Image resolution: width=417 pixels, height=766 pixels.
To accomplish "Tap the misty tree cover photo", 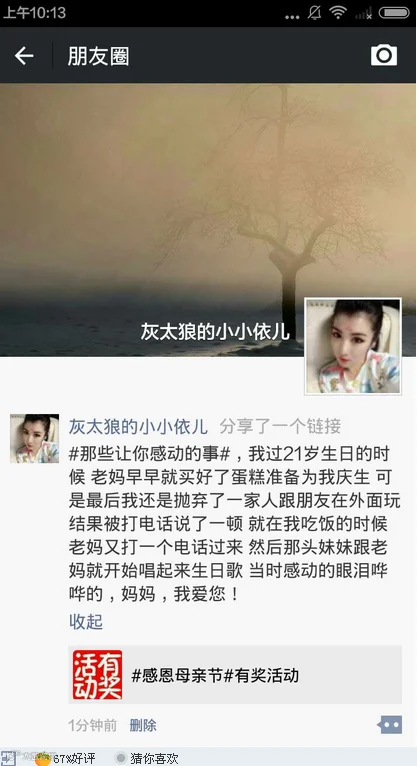I will pos(208,220).
